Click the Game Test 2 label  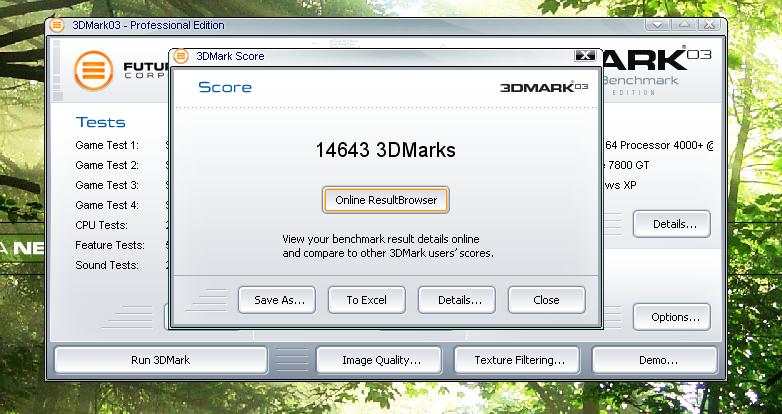pos(107,165)
